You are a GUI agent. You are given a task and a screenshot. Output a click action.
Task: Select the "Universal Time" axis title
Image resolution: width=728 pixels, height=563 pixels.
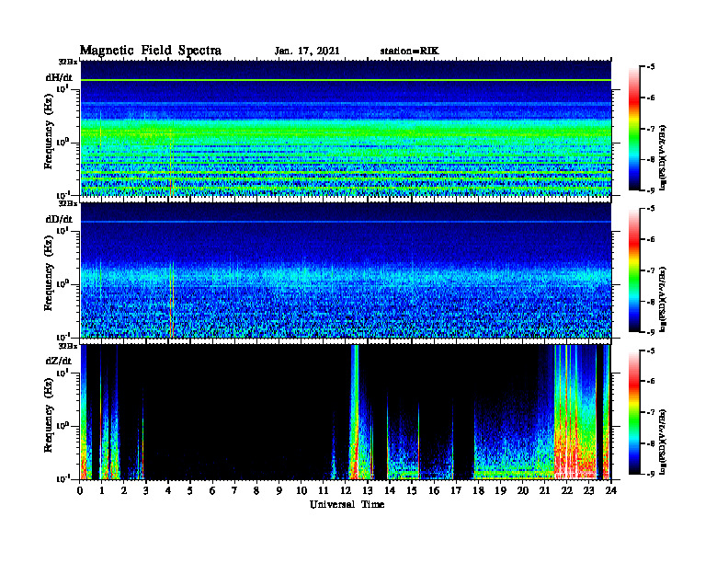347,504
